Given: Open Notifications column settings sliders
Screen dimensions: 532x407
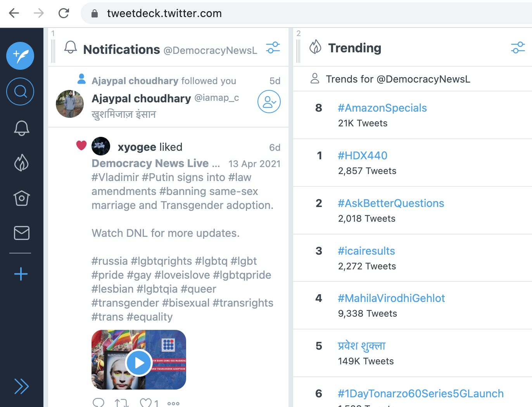Looking at the screenshot, I should (x=273, y=48).
